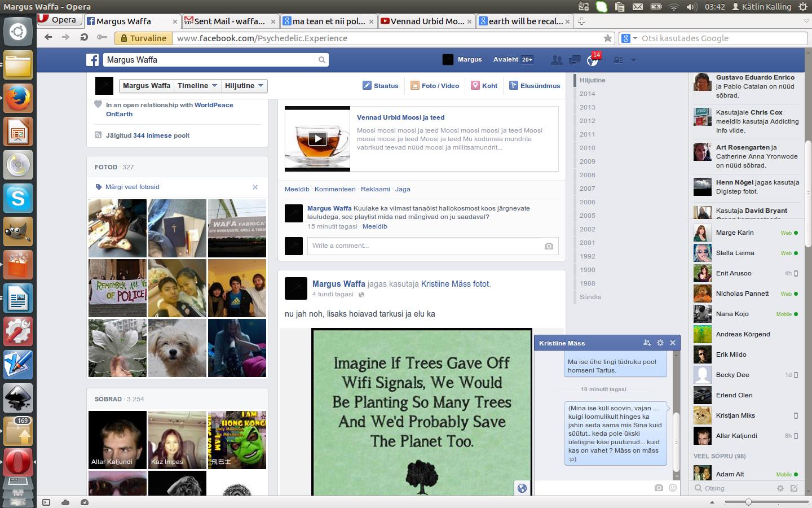Screen dimensions: 812x508
Task: Click the Turvaline security badge
Action: coord(143,38)
